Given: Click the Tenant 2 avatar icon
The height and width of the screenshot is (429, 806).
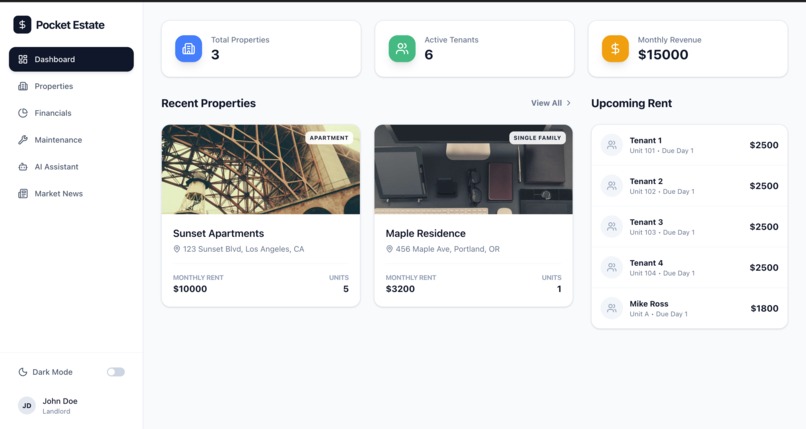Looking at the screenshot, I should [x=612, y=185].
